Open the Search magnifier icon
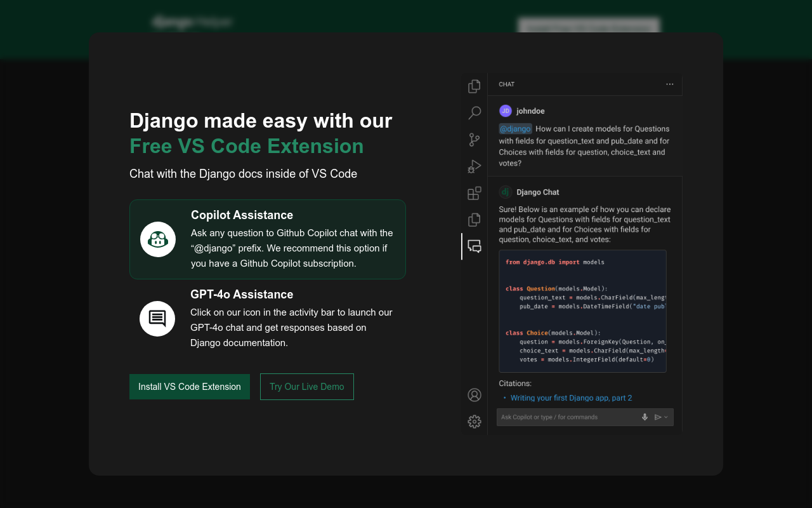 tap(474, 113)
